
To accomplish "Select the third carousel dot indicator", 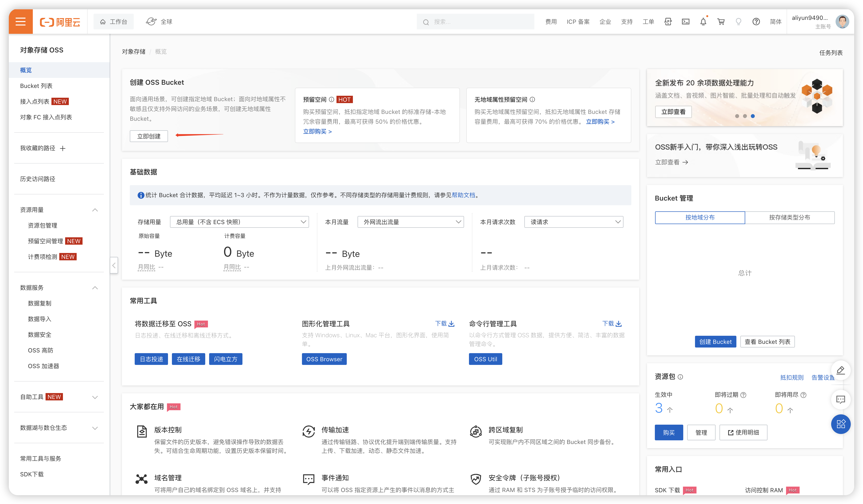I will [x=753, y=116].
